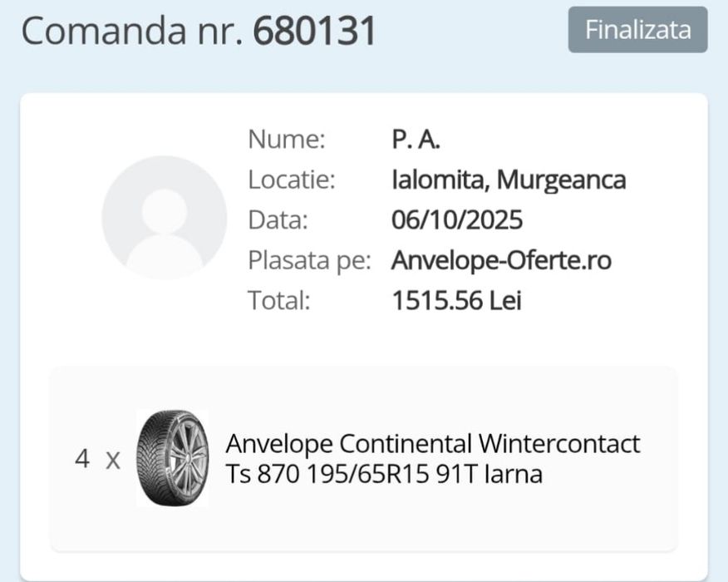Click the grey user avatar placeholder
The width and height of the screenshot is (728, 582).
coord(164,218)
